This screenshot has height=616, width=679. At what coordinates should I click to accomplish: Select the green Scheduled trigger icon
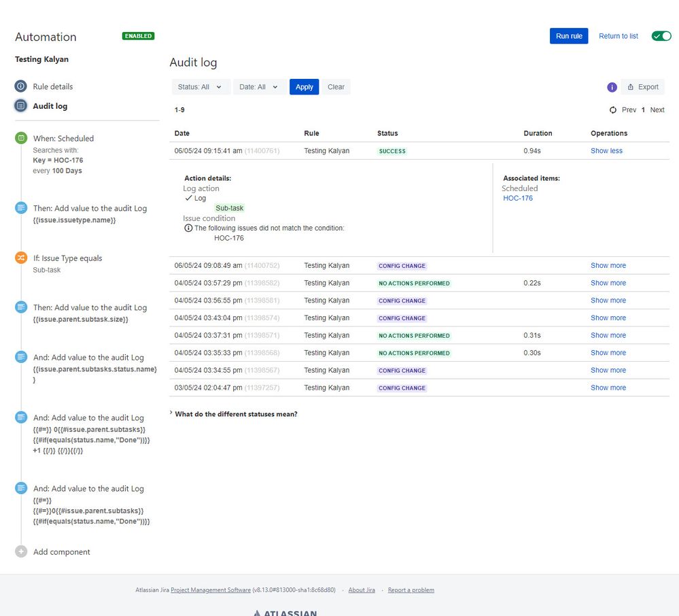(x=21, y=138)
